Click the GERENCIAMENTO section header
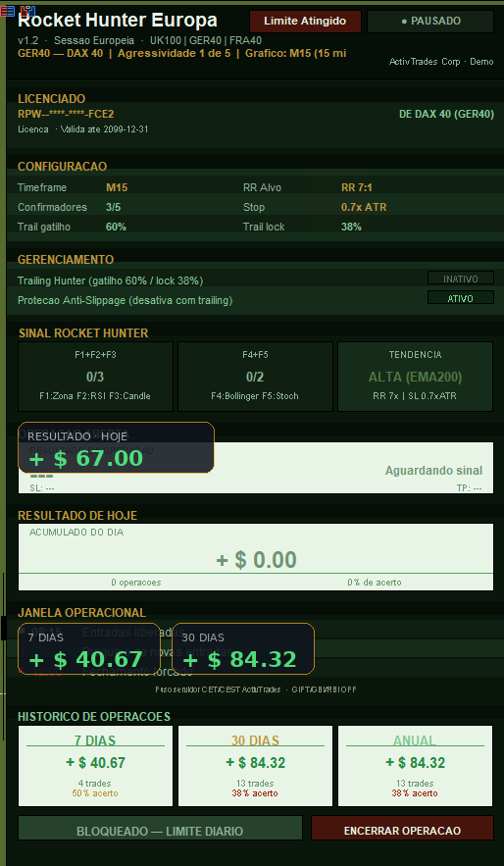Viewport: 504px width, 866px height. tap(66, 260)
